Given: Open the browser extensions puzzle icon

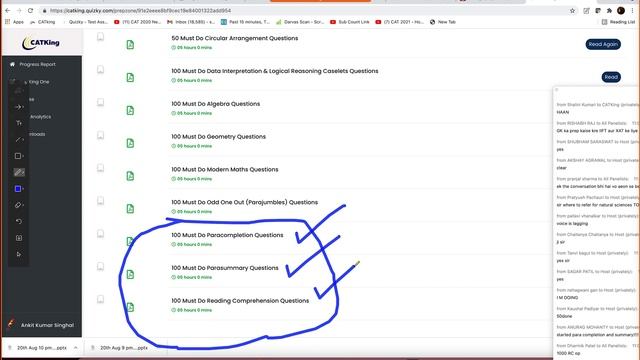Looking at the screenshot, I should pos(609,11).
